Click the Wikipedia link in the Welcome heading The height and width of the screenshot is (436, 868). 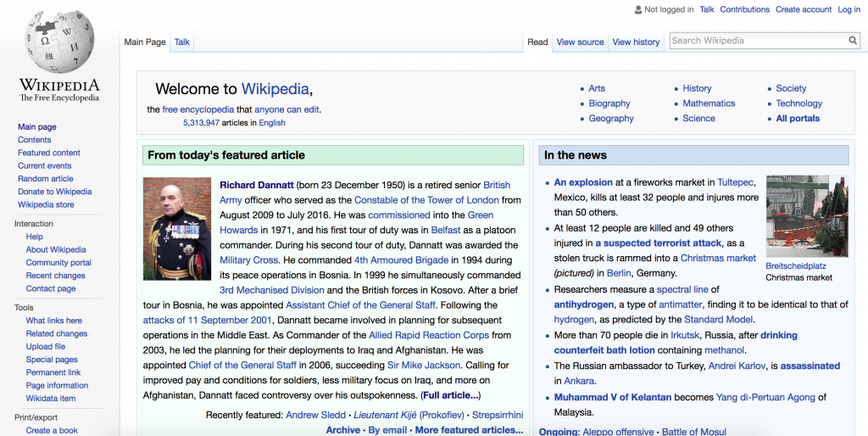[275, 88]
